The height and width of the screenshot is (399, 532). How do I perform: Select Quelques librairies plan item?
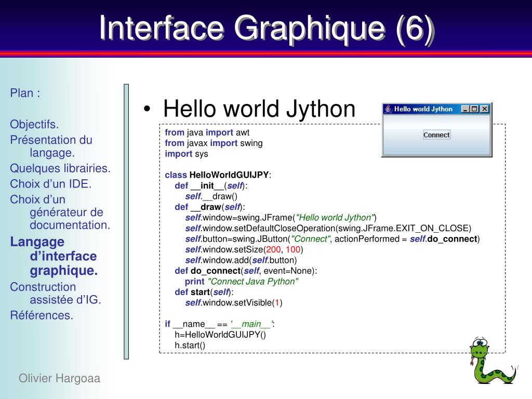point(60,168)
